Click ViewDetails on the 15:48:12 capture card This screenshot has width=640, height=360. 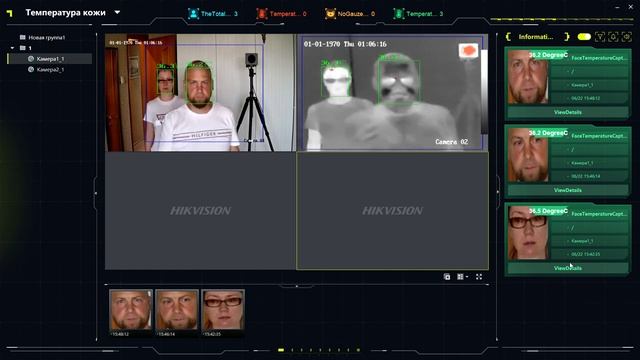click(568, 112)
